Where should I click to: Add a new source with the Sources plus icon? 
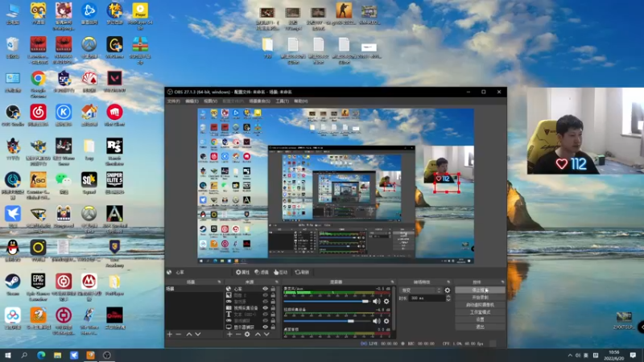tap(229, 334)
